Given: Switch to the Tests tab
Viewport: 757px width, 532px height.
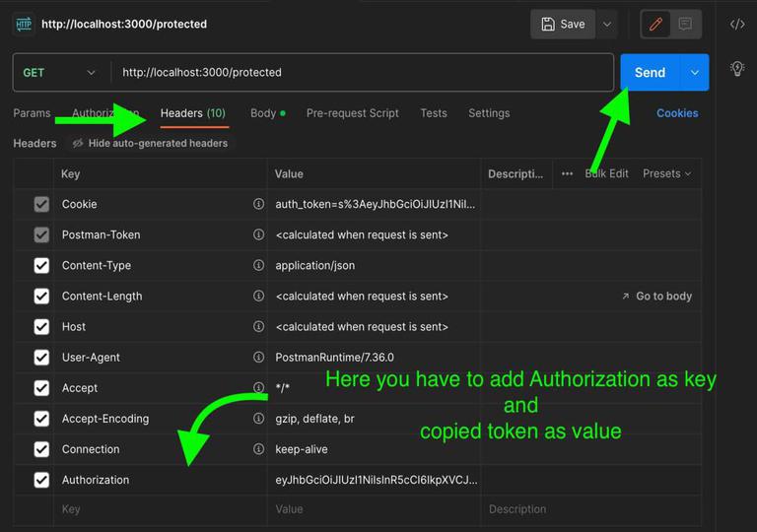Looking at the screenshot, I should point(434,113).
